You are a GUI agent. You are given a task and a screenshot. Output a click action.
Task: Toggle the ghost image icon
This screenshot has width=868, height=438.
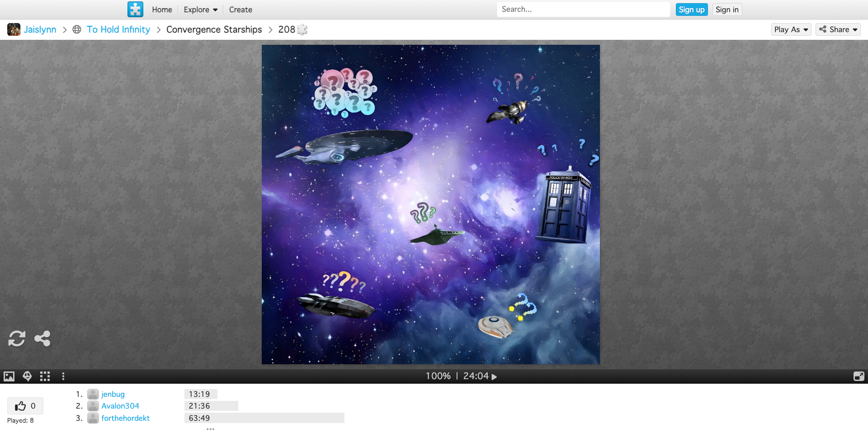(27, 376)
